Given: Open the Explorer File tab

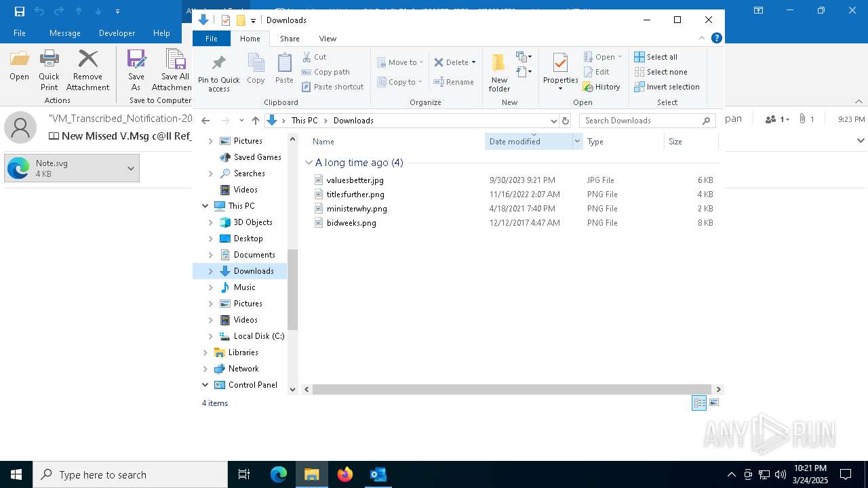Looking at the screenshot, I should point(212,39).
